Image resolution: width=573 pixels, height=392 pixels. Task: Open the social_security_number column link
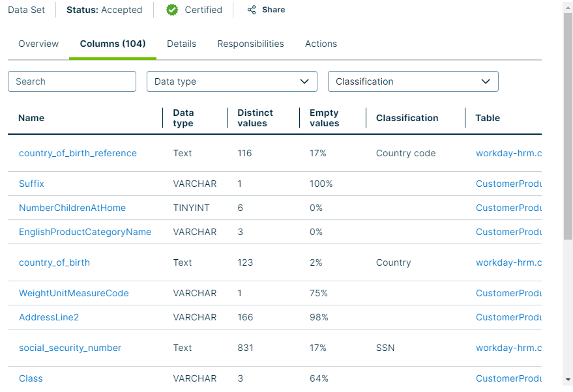point(70,348)
